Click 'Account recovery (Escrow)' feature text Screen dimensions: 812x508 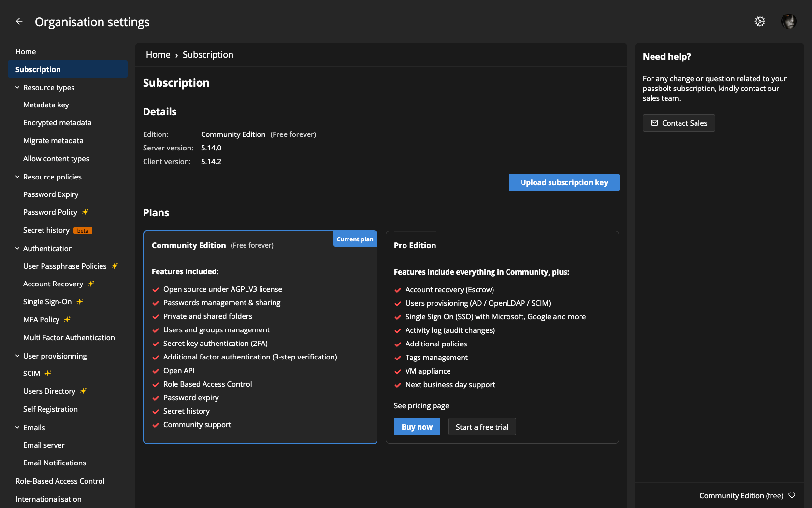[449, 289]
